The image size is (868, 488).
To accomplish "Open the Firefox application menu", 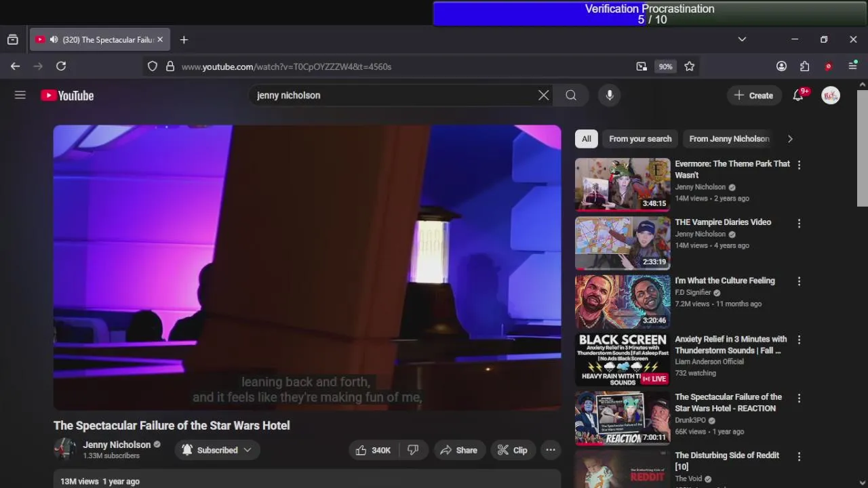I will (x=852, y=66).
